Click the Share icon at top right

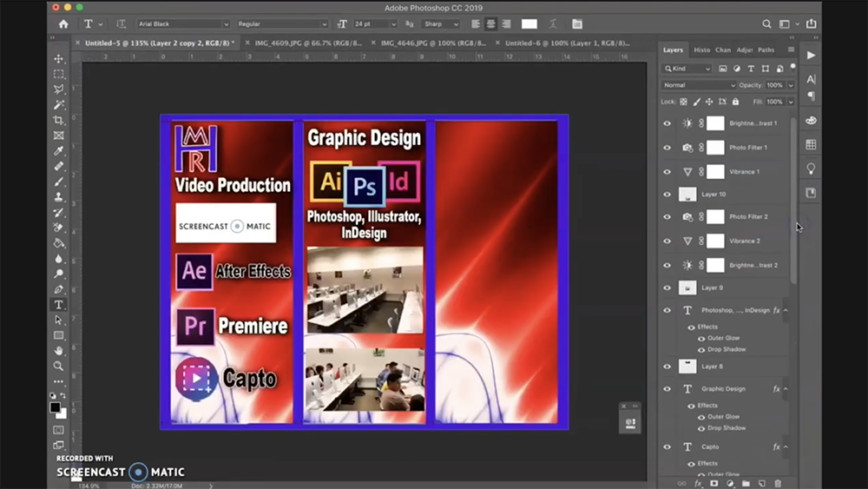pos(811,23)
